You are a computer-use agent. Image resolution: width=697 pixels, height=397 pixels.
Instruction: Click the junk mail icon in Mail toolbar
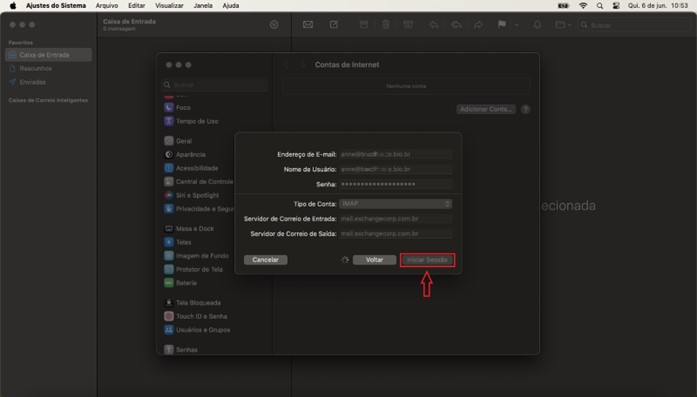tap(408, 24)
